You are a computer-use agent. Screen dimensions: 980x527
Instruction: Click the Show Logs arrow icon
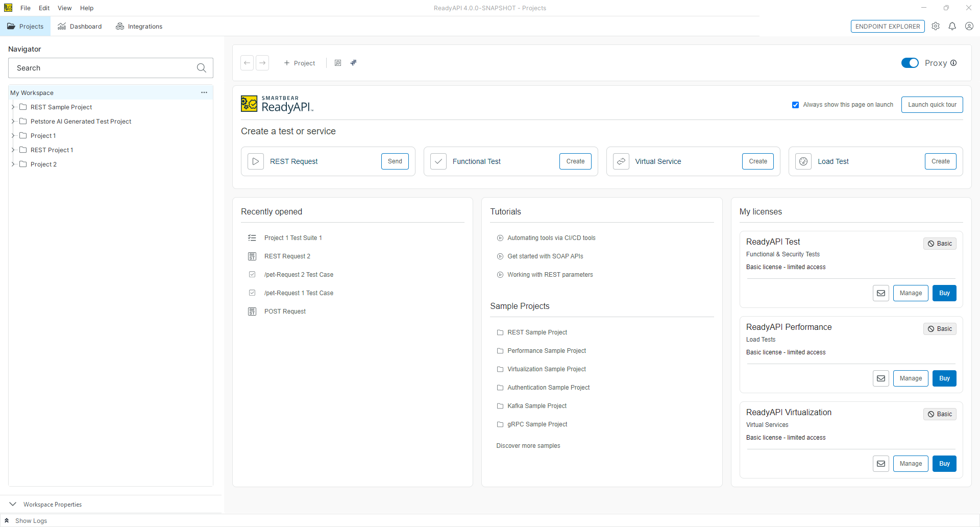click(7, 520)
